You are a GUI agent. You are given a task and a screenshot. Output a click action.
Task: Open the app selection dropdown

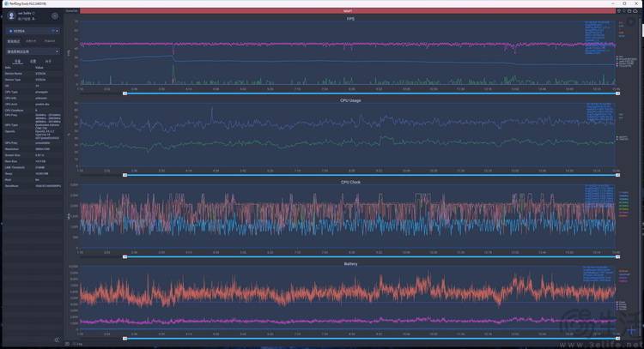[33, 51]
